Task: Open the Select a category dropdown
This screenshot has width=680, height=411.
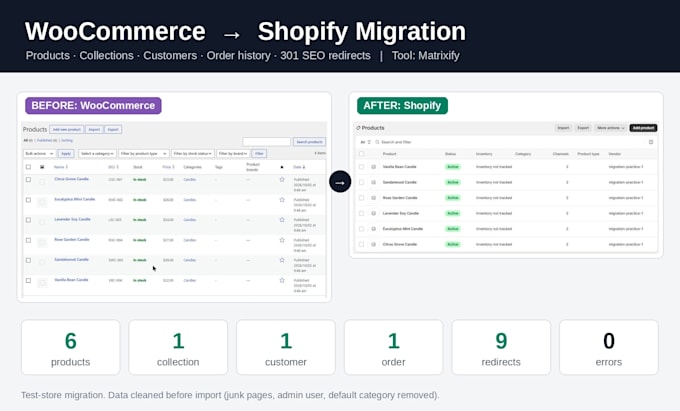Action: click(x=97, y=153)
